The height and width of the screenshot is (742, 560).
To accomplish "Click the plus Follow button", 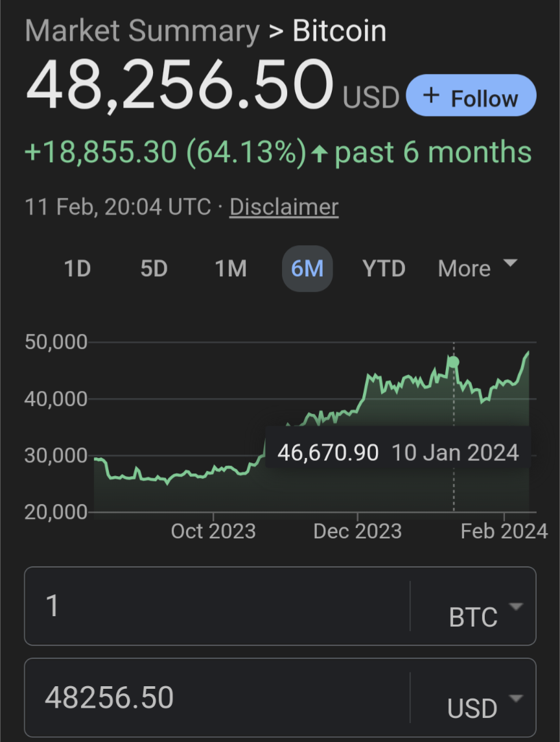I will point(471,95).
